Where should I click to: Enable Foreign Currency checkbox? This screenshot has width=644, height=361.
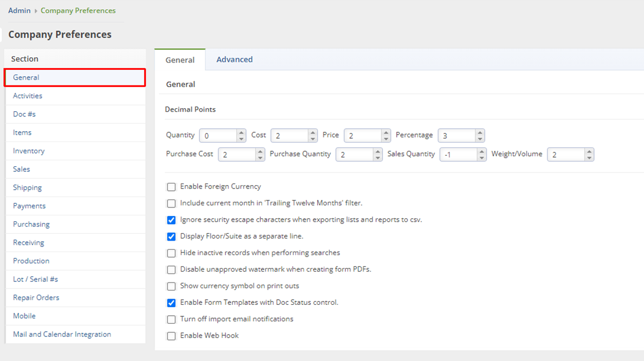pyautogui.click(x=171, y=187)
